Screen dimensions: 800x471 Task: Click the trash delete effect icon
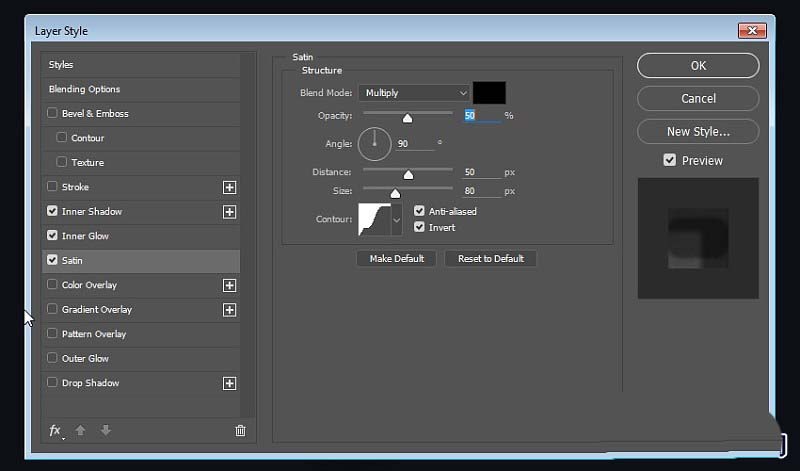point(240,431)
